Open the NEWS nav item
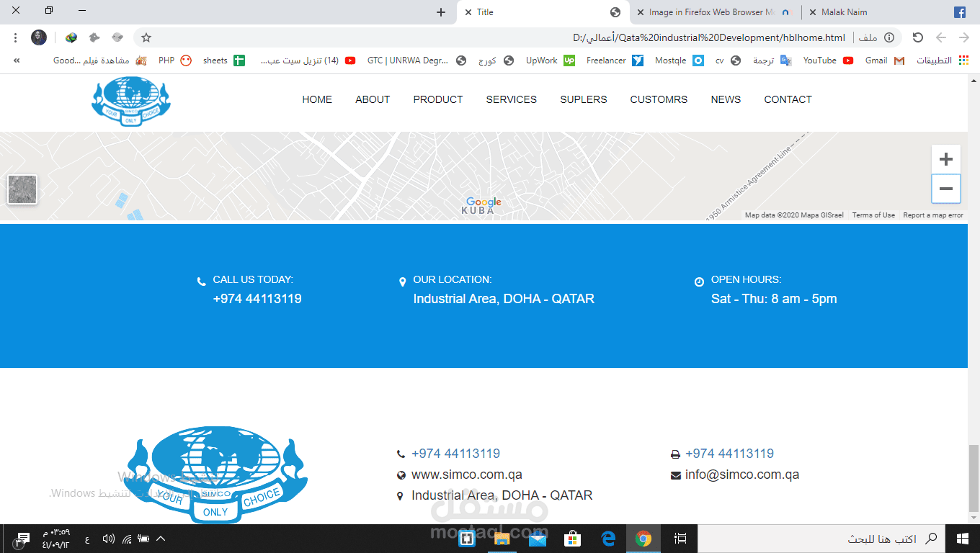980x553 pixels. coord(726,99)
